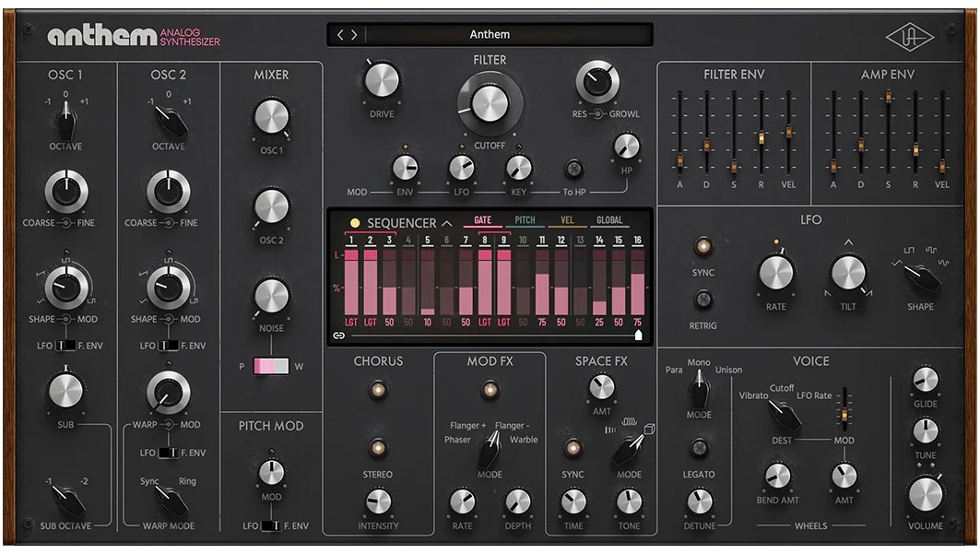The height and width of the screenshot is (554, 980).
Task: Click the Mod FX Mode selector knob
Action: [x=490, y=450]
